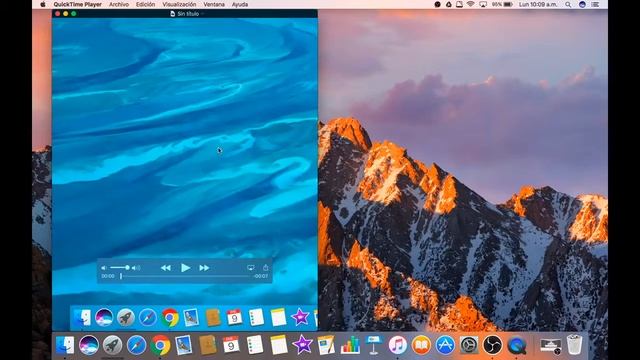
Task: Close the QuickTime window with the red button
Action: pyautogui.click(x=58, y=13)
